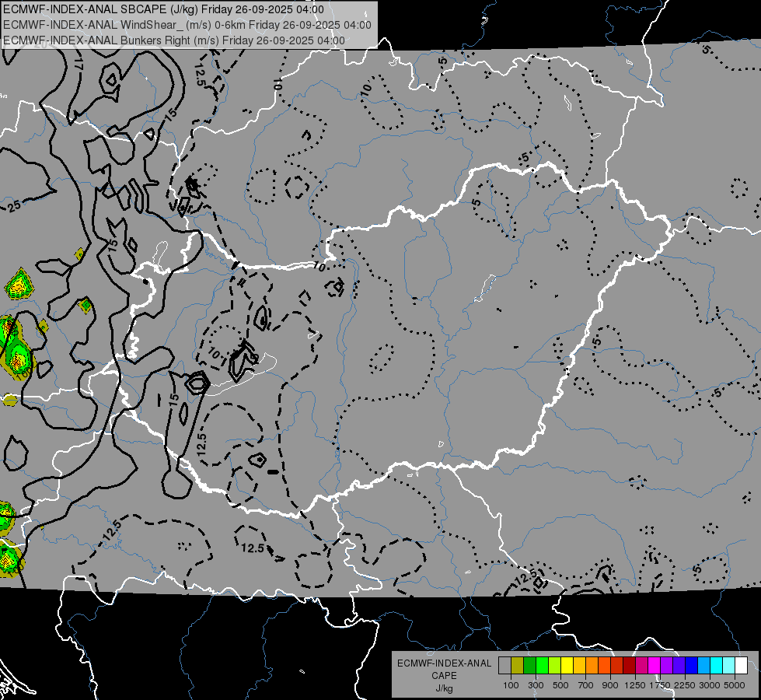This screenshot has width=761, height=700.
Task: Click the 500 tick label in legend
Action: (560, 685)
